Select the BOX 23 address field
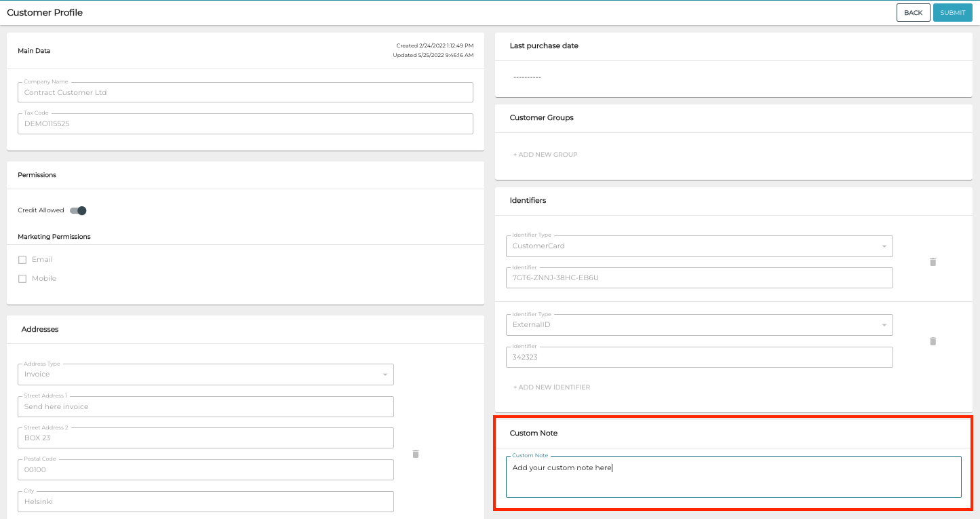Screen dimensions: 980x519 click(x=205, y=438)
